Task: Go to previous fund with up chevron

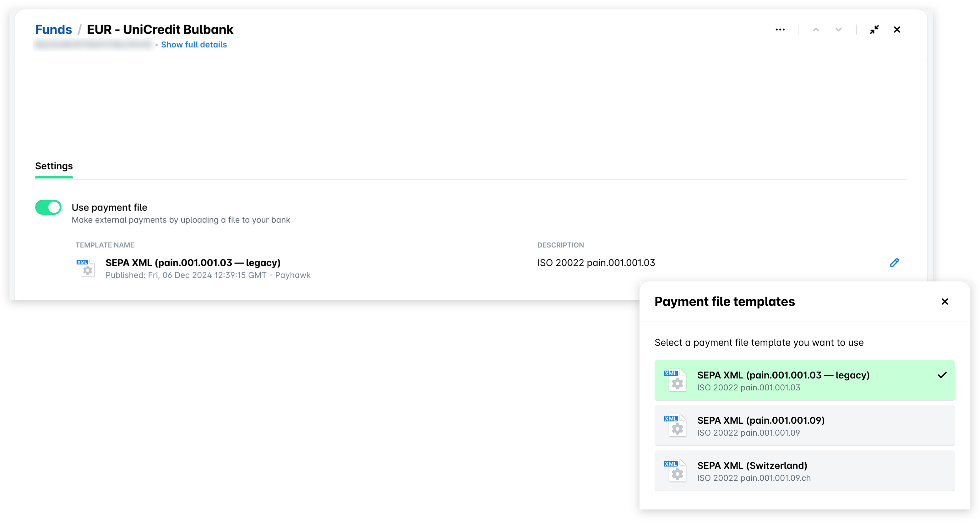Action: coord(816,30)
